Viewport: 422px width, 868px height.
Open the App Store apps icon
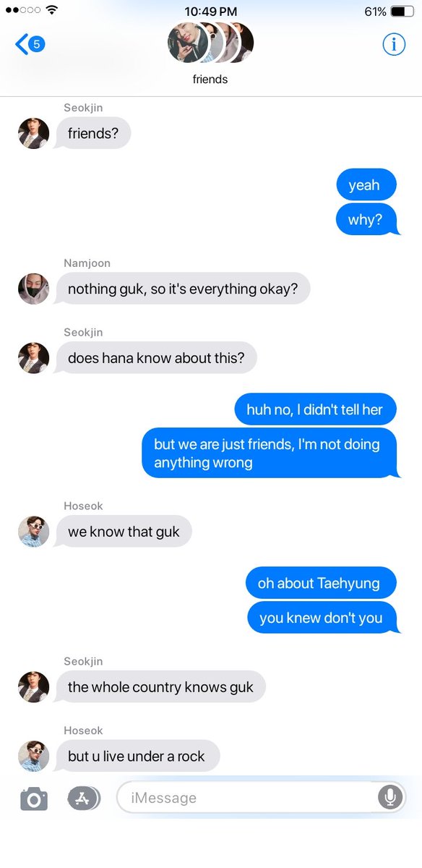pos(84,799)
